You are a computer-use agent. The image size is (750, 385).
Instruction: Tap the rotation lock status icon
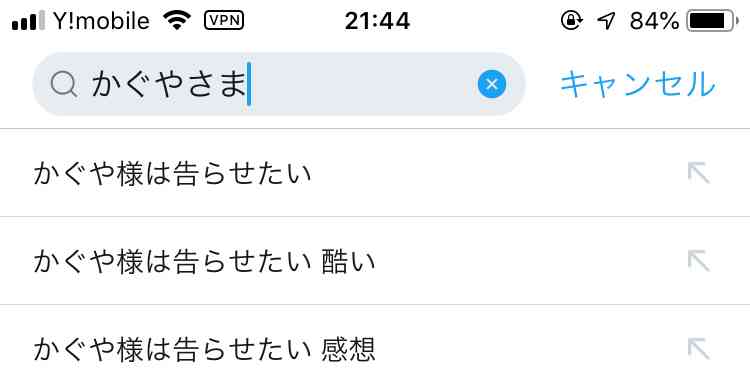572,21
